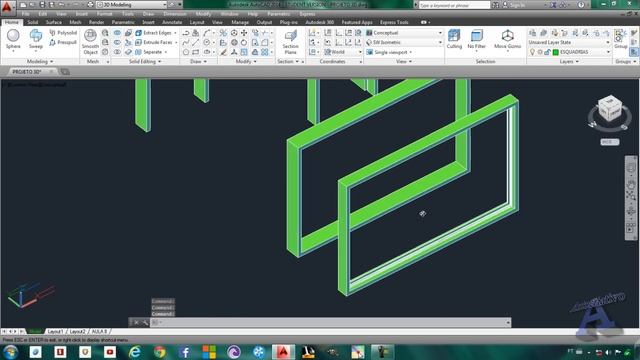Toggle layer on/off lightbulb for ESQUADRIAS
The height and width of the screenshot is (360, 640).
click(x=532, y=52)
